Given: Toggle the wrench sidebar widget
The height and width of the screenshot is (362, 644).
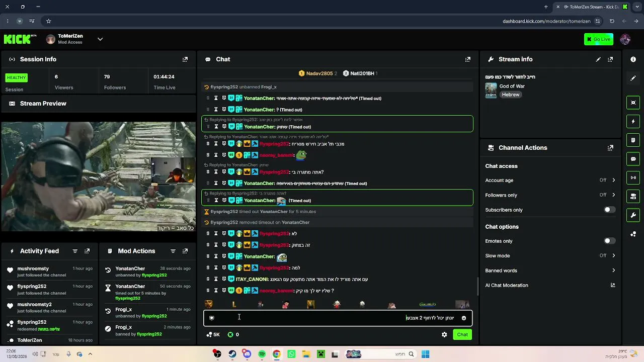Looking at the screenshot, I should point(633,215).
